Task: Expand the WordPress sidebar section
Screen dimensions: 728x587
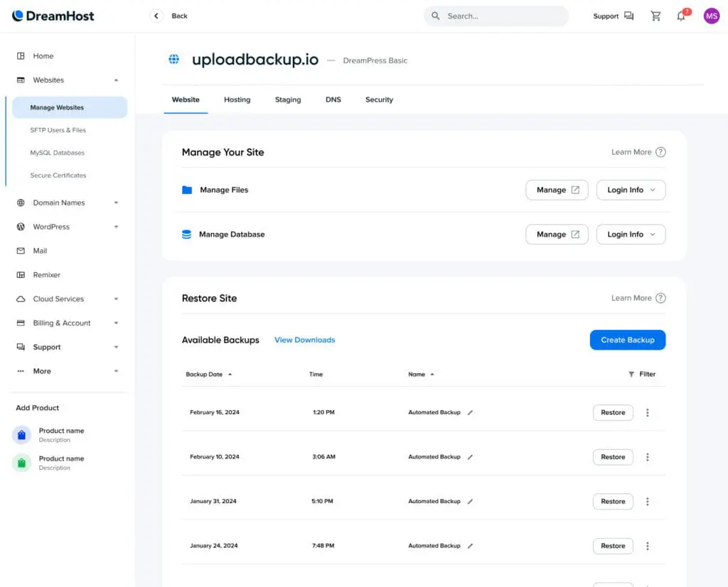Action: click(x=116, y=227)
